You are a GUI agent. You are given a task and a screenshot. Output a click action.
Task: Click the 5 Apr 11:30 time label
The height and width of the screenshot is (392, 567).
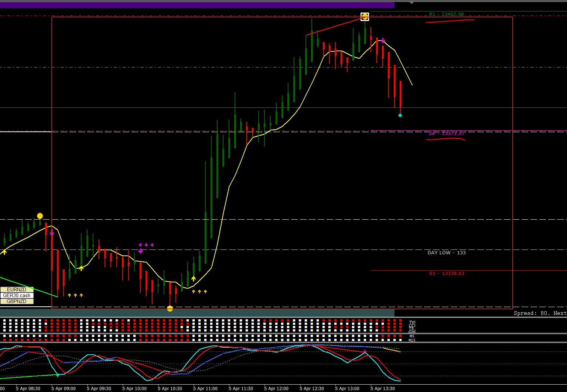pyautogui.click(x=241, y=388)
